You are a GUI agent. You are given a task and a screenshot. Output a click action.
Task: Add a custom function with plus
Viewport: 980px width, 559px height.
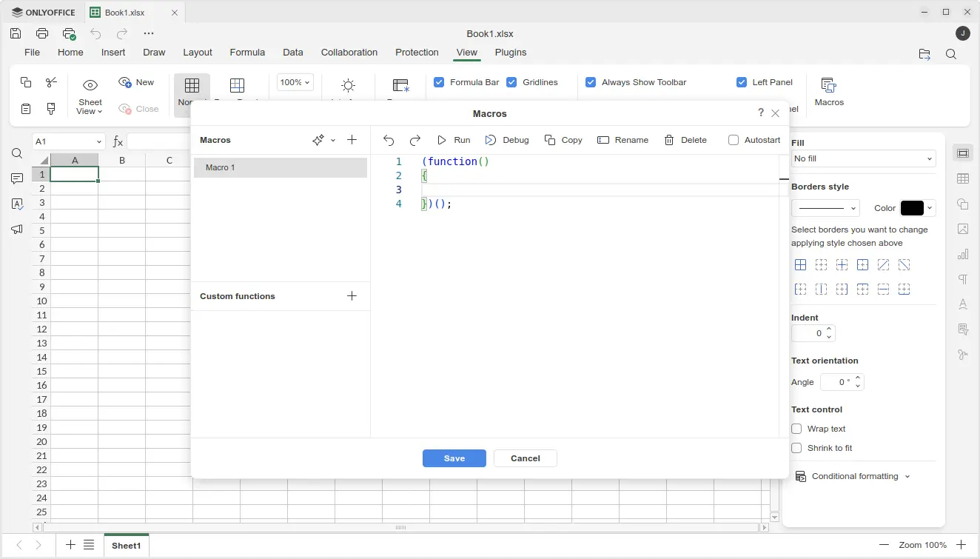[x=352, y=296]
